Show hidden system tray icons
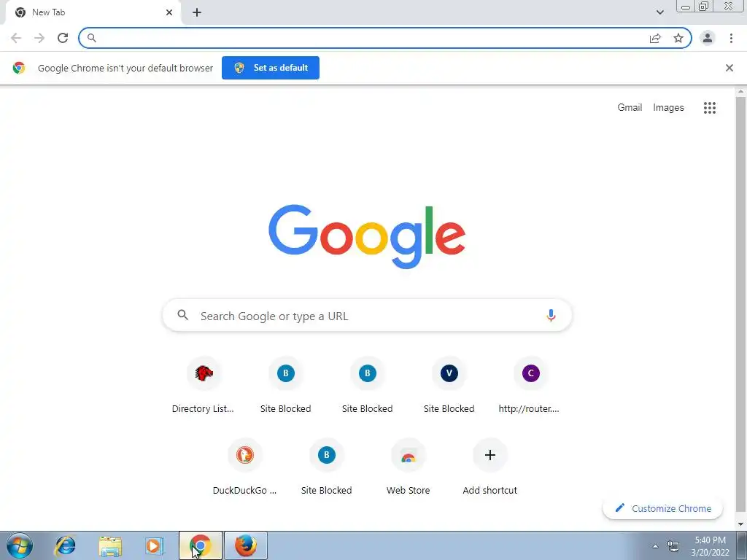The height and width of the screenshot is (560, 747). pyautogui.click(x=655, y=546)
